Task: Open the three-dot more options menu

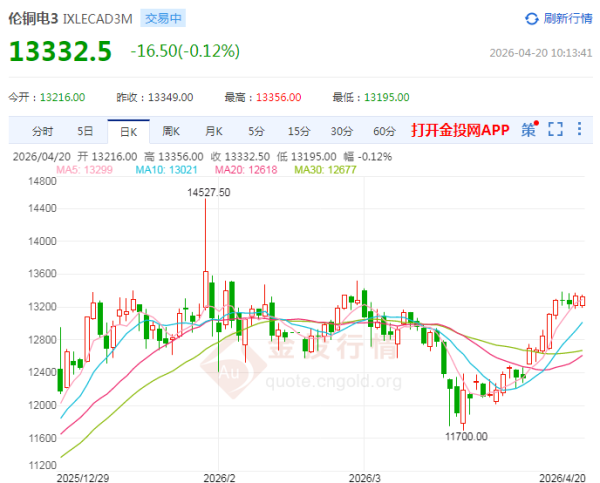Action: click(579, 129)
